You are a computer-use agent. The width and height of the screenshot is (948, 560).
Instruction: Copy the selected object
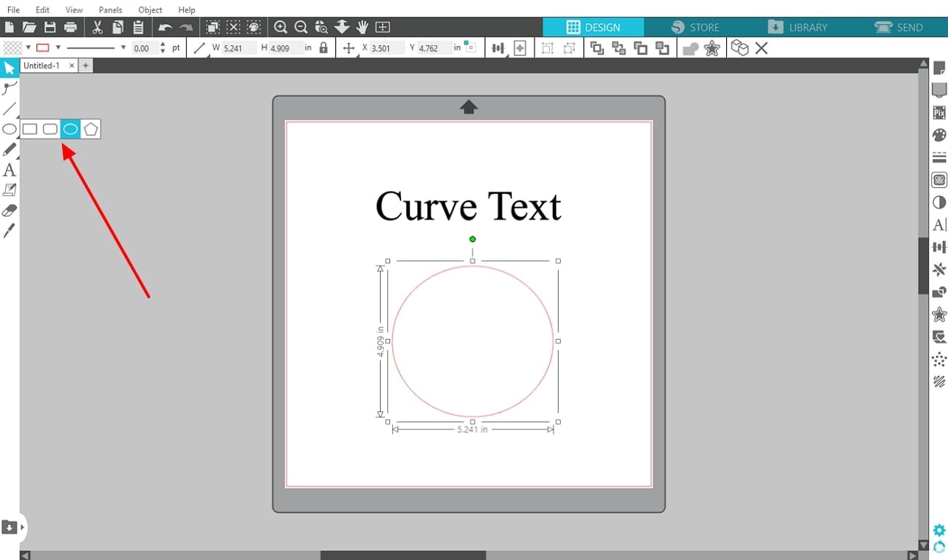coord(117,27)
